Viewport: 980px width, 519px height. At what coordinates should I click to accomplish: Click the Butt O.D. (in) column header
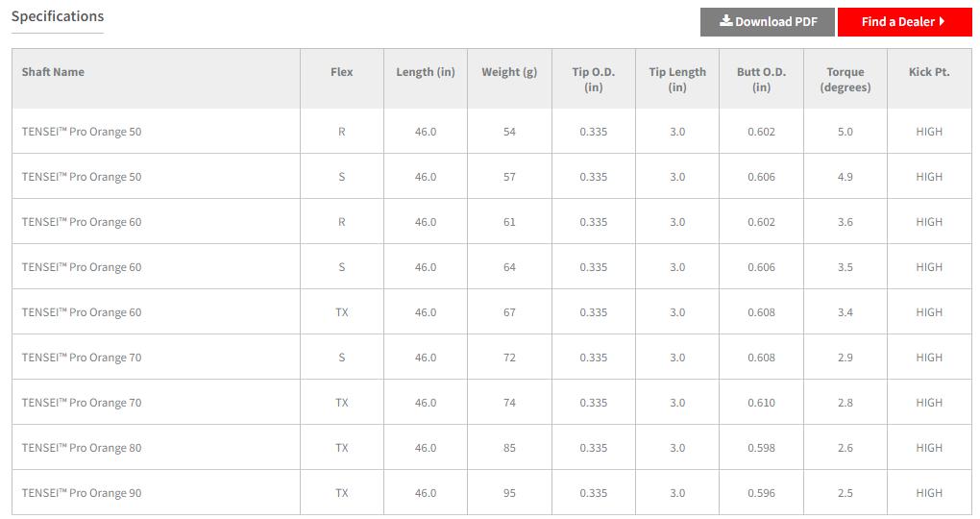(x=761, y=79)
